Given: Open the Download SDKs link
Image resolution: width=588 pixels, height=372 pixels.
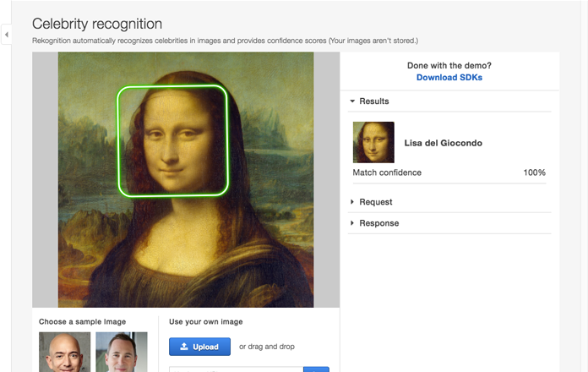Looking at the screenshot, I should [x=449, y=77].
